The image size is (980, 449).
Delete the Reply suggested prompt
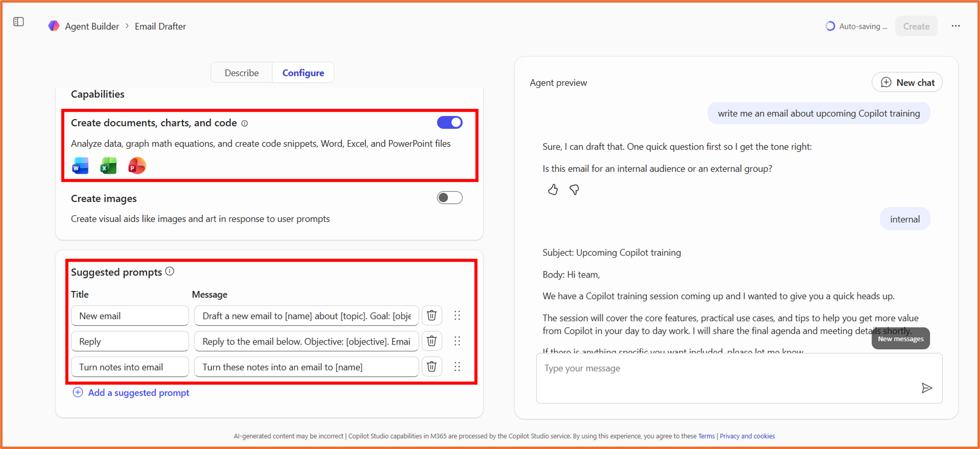click(431, 341)
